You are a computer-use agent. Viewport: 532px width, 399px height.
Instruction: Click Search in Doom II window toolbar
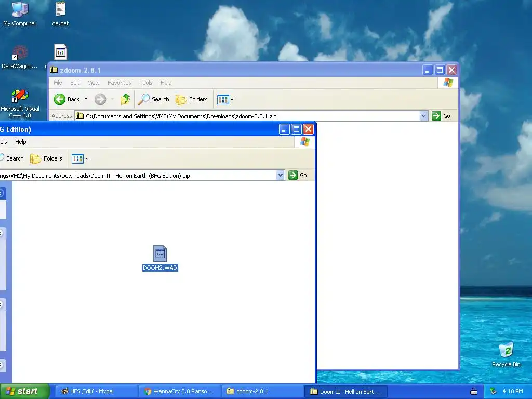point(11,158)
